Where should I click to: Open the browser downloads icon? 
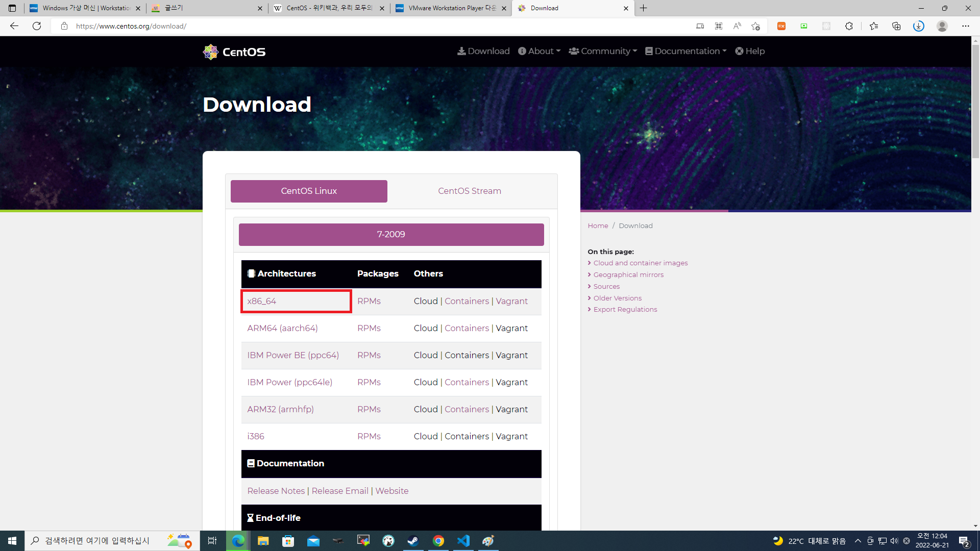coord(918,26)
